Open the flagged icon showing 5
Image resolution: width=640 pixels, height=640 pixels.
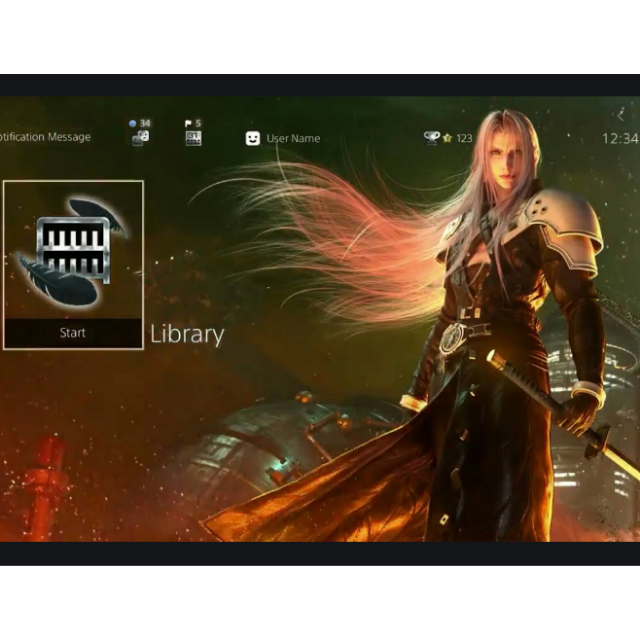[x=193, y=139]
